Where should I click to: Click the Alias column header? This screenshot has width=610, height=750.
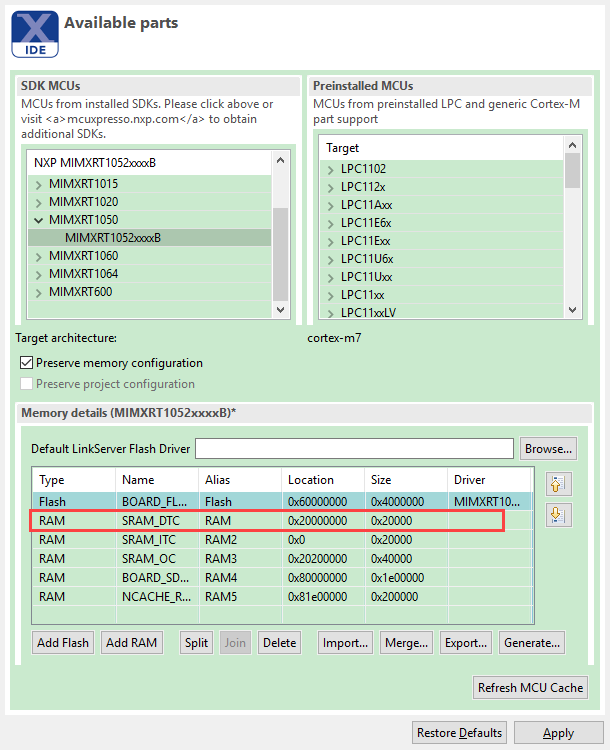pos(240,480)
